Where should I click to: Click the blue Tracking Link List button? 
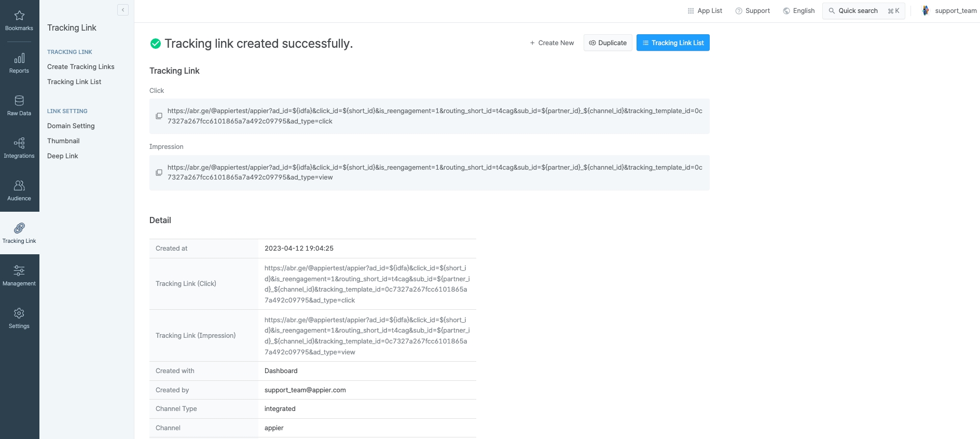[x=673, y=43]
